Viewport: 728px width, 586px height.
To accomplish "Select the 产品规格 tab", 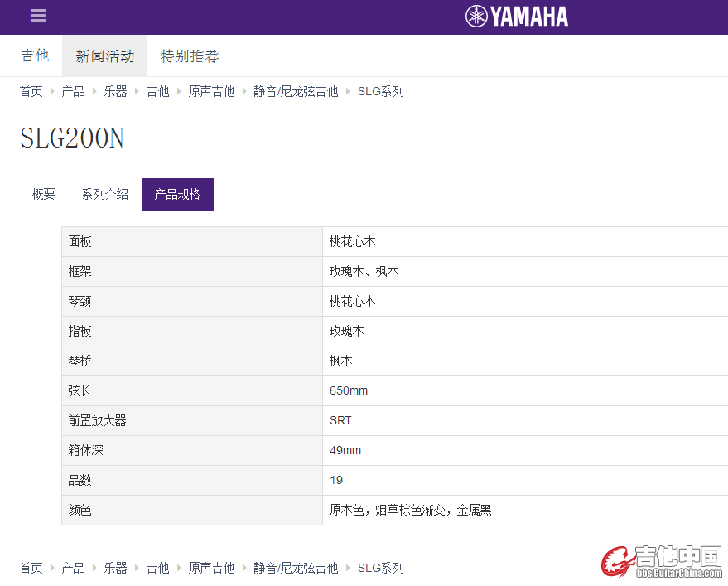I will [x=178, y=194].
